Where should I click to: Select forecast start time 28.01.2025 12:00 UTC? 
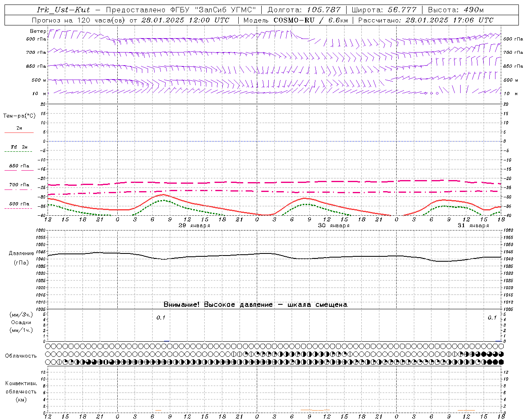[x=185, y=20]
